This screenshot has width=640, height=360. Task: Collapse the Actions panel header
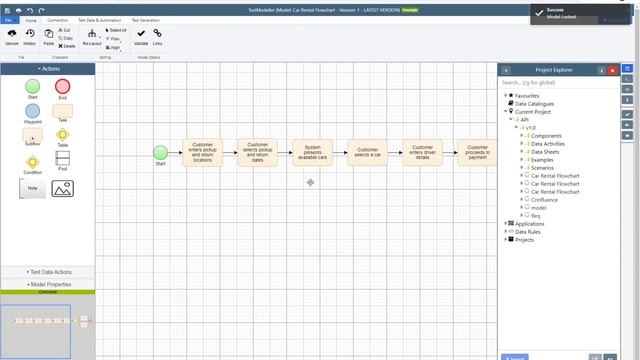pyautogui.click(x=48, y=69)
